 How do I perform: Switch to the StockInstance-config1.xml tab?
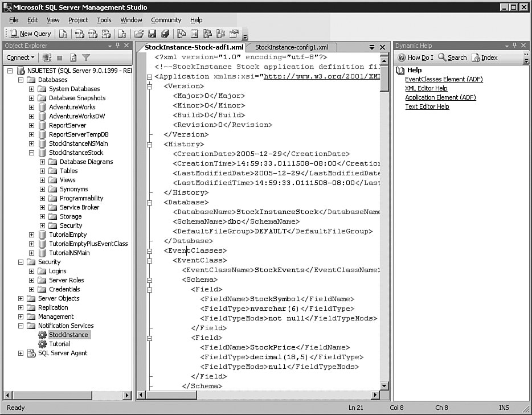292,47
